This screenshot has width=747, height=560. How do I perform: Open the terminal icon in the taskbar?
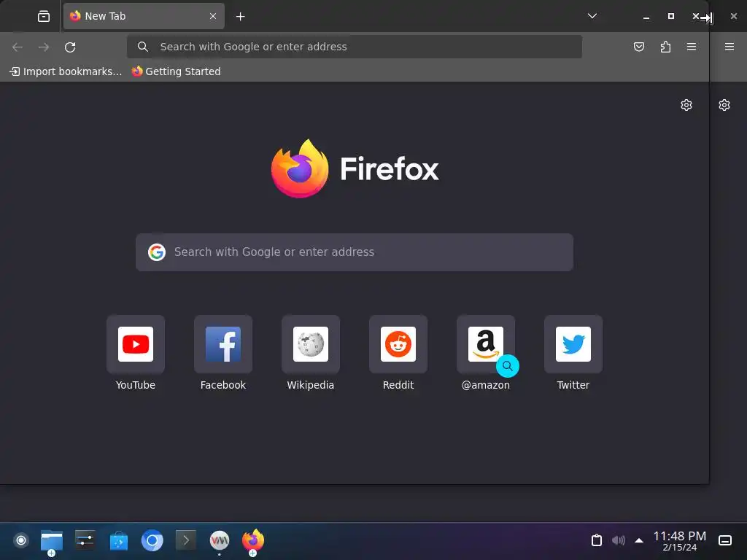tap(186, 540)
